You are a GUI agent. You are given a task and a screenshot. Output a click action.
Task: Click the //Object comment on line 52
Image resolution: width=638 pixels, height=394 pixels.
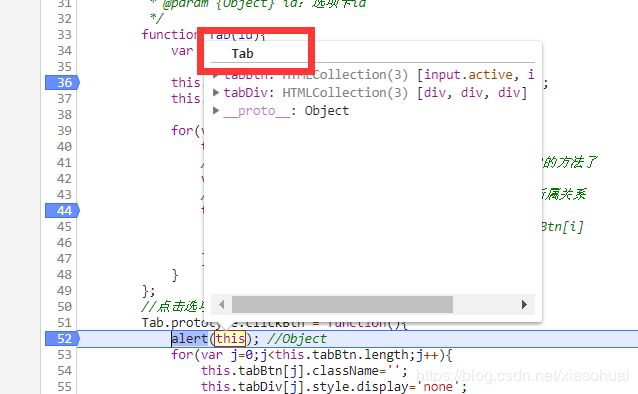(297, 339)
